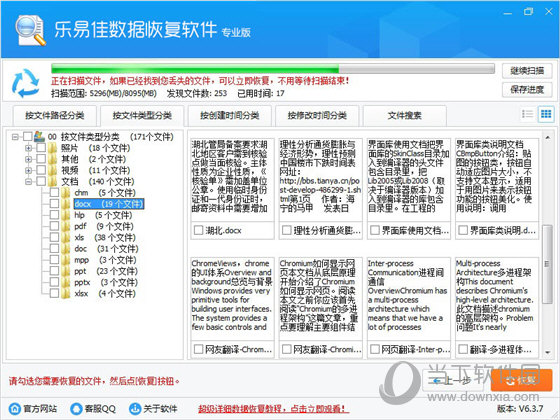Click the 客服QQ label text
Screen dimensions: 560x420
point(100,409)
